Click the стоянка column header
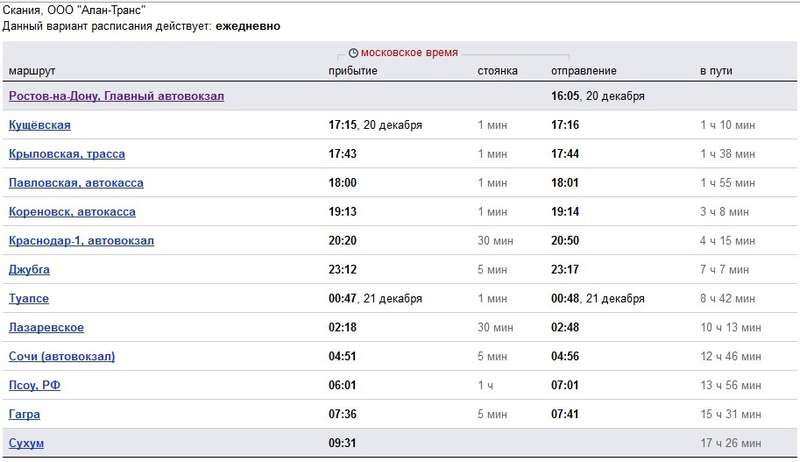 497,71
